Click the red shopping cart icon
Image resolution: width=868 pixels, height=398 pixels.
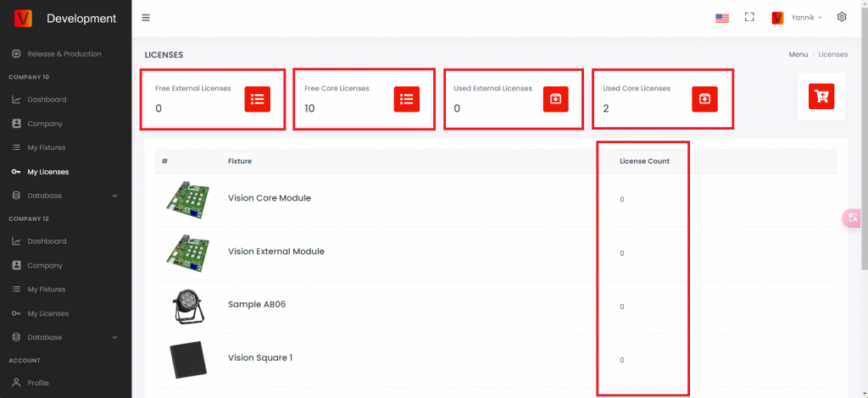(821, 96)
